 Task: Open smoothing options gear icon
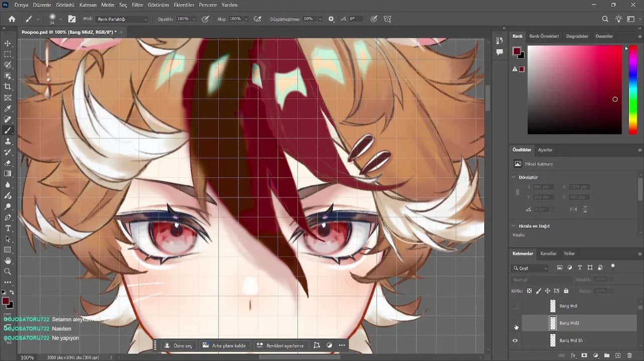(x=331, y=19)
